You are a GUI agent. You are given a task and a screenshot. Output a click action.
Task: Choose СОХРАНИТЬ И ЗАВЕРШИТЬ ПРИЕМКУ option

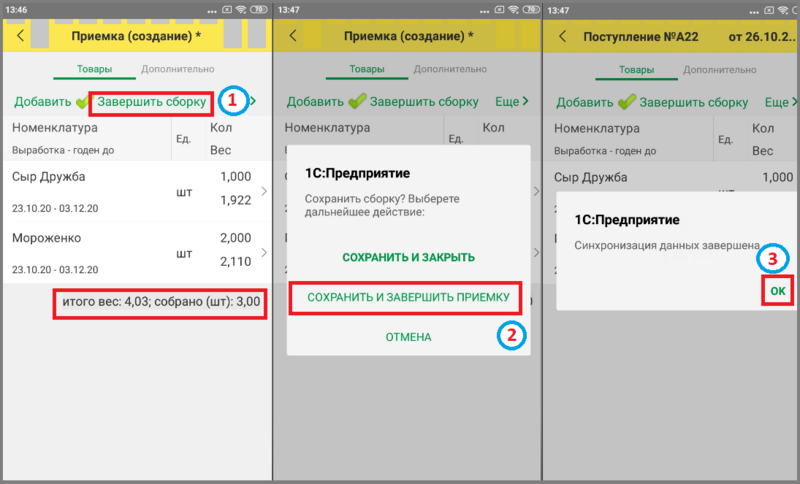(408, 297)
